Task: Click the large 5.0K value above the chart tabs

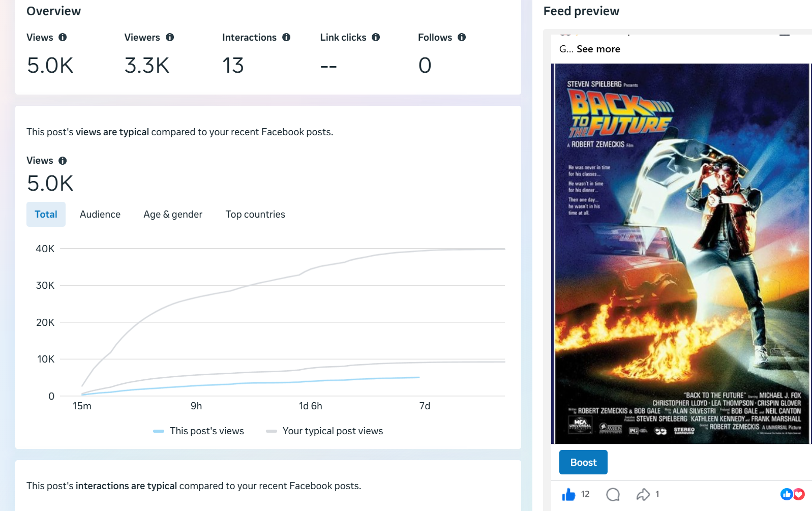Action: tap(50, 184)
